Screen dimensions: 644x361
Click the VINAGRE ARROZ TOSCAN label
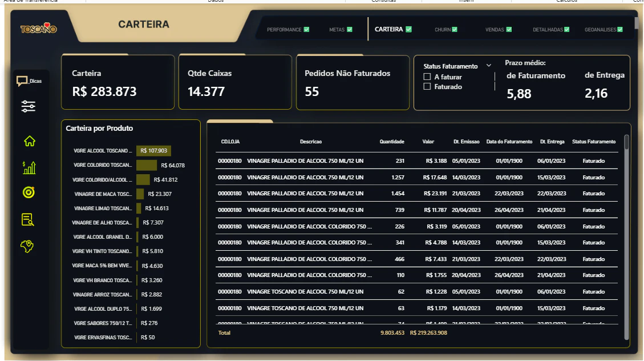point(102,294)
